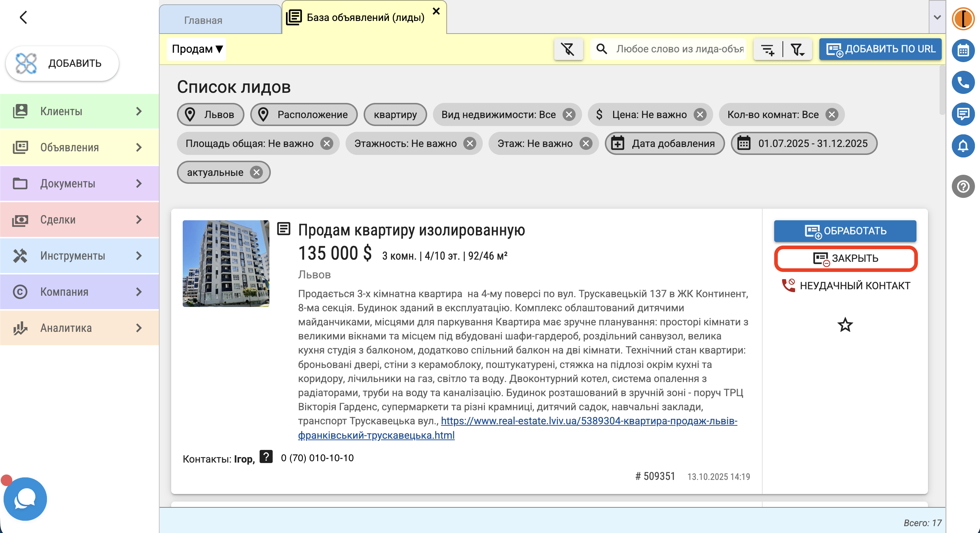The image size is (980, 533).
Task: Mark the lead as favorite with star
Action: [x=845, y=325]
